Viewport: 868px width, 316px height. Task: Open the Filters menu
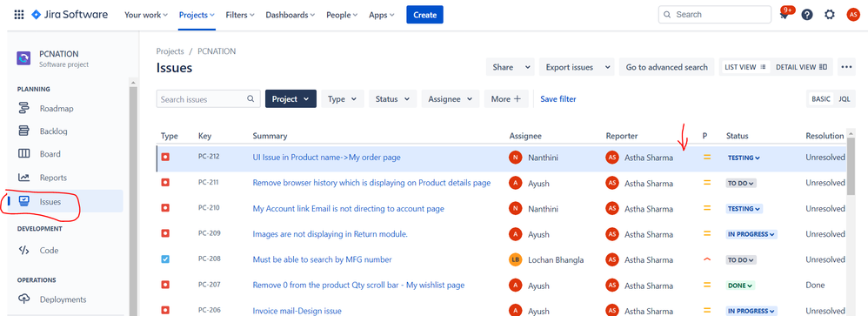click(240, 15)
